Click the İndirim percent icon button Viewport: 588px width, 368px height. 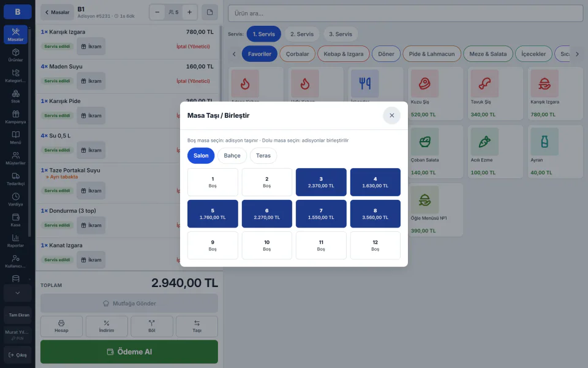(107, 326)
